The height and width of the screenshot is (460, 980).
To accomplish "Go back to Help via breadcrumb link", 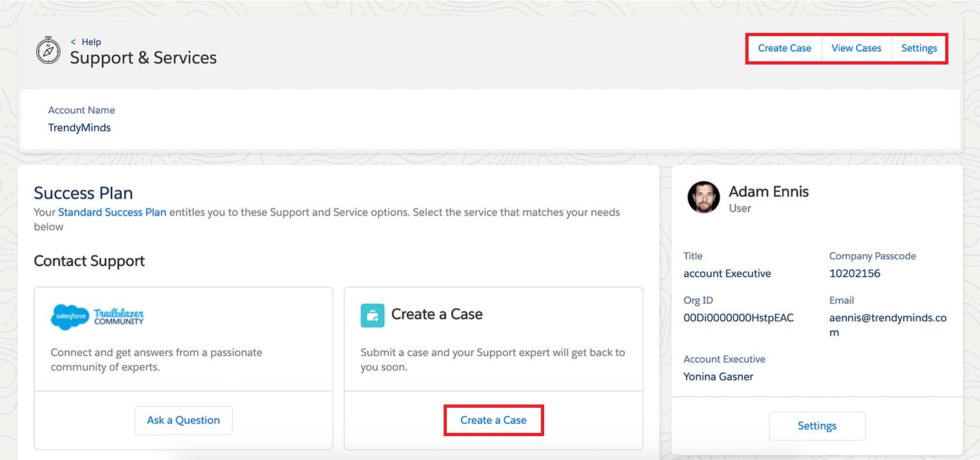I will (x=86, y=42).
